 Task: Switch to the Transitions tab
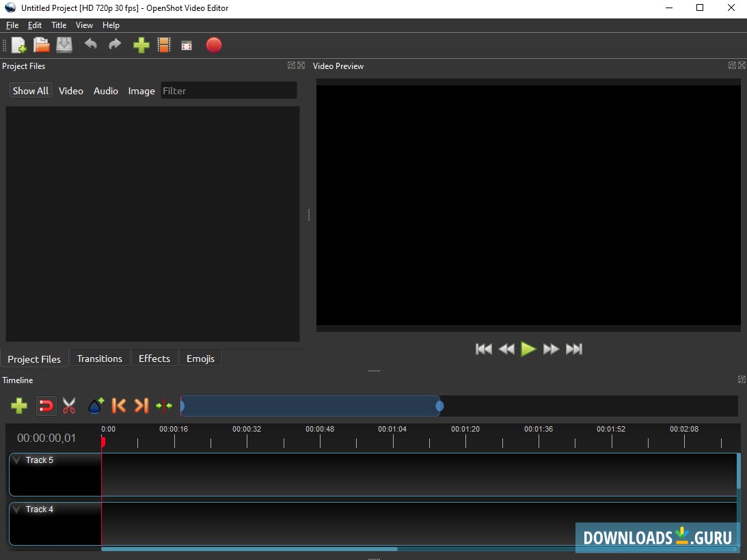pos(100,359)
